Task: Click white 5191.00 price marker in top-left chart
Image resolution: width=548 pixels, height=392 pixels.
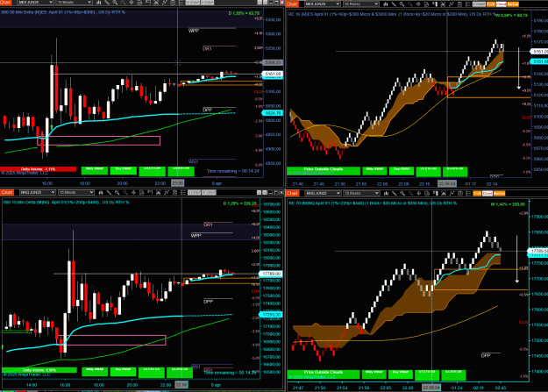Action: (x=273, y=75)
